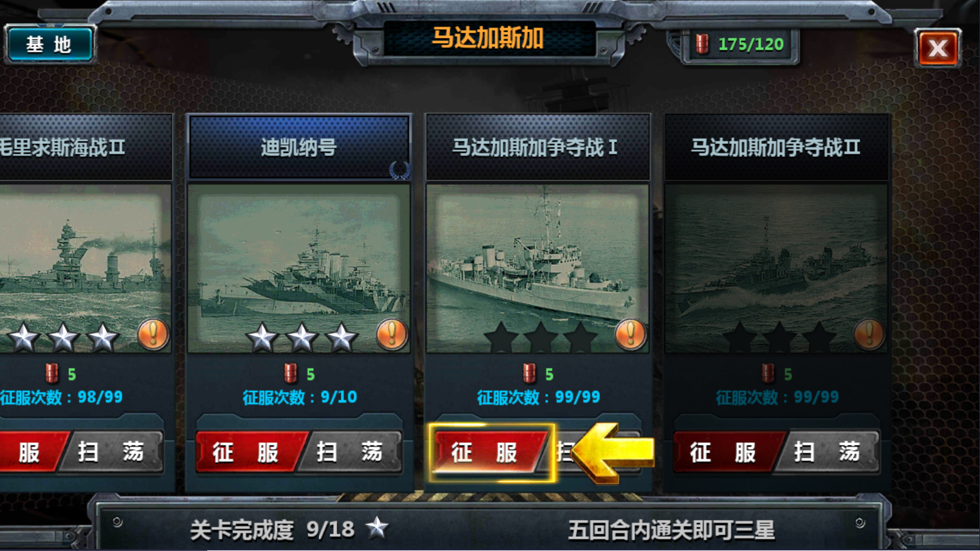Viewport: 980px width, 551px height.
Task: Click the star icon next to 关卡完成度 9/18
Action: (x=377, y=528)
